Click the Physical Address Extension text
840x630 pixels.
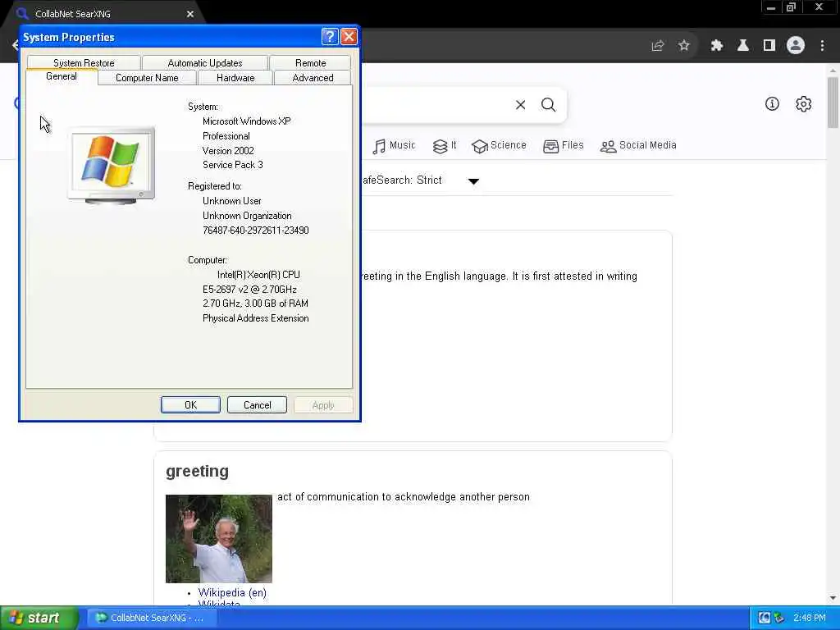click(256, 318)
